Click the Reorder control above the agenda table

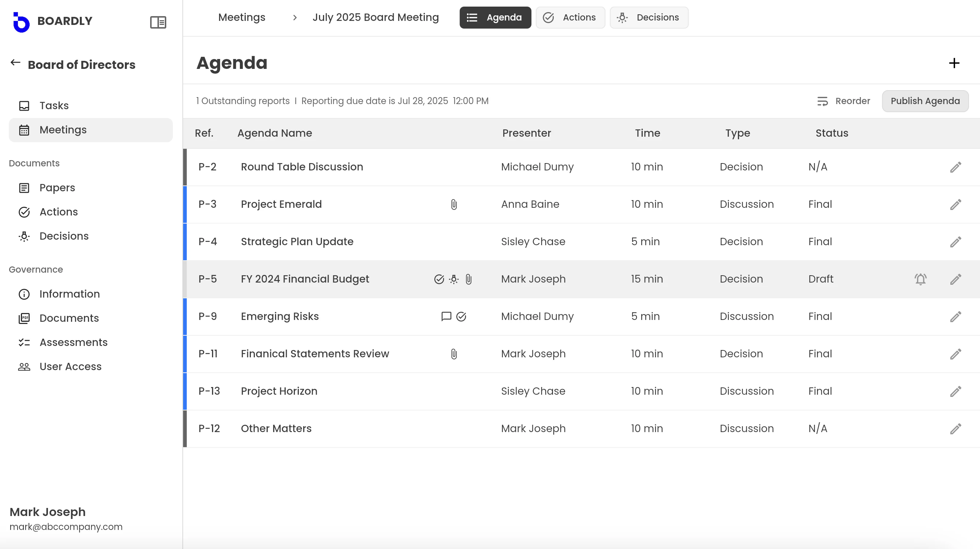(x=844, y=101)
